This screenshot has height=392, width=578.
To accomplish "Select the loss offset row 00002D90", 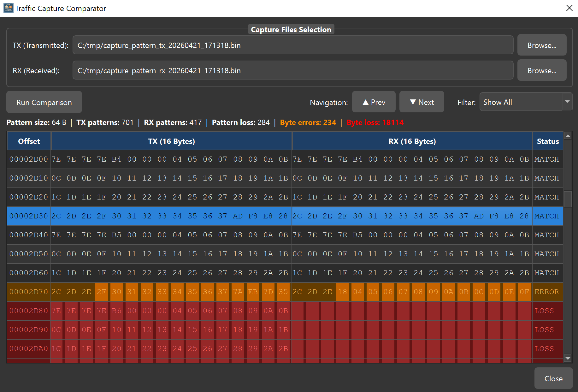I will (x=285, y=330).
